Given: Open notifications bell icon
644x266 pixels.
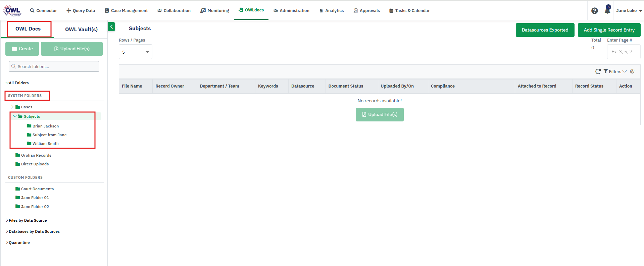Looking at the screenshot, I should coord(607,10).
